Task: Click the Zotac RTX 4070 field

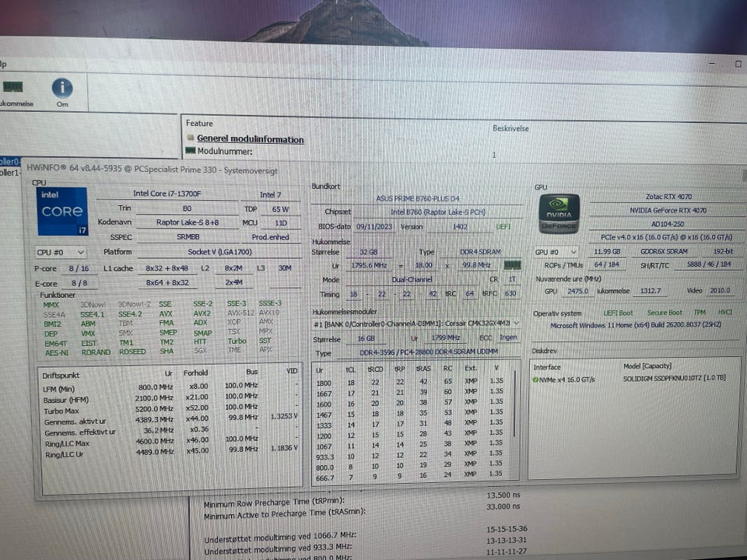Action: click(668, 197)
